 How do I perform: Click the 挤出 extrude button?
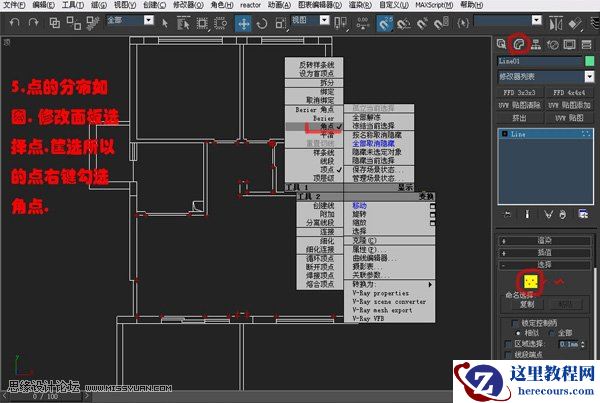point(519,118)
